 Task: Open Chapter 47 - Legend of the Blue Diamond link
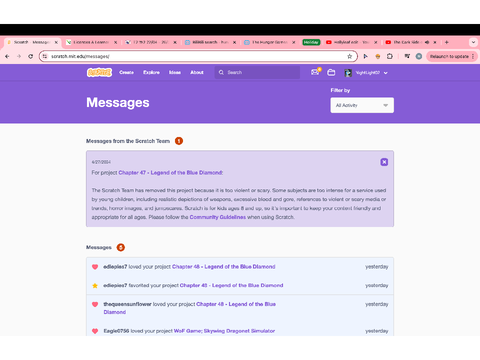coord(171,173)
